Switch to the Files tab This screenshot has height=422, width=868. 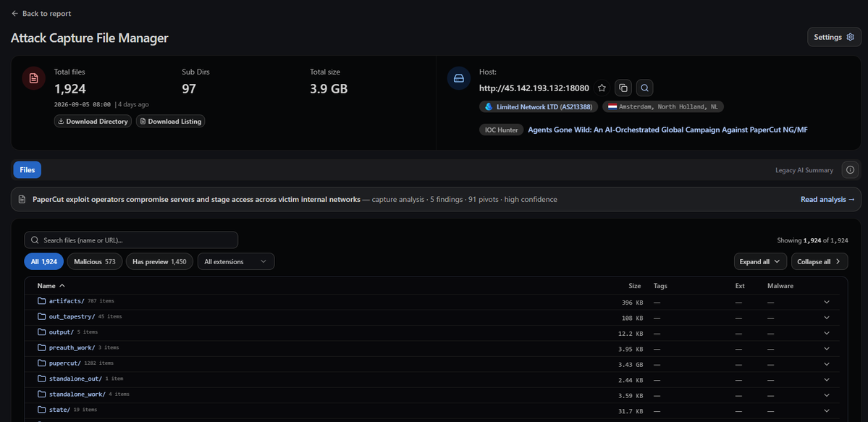click(27, 170)
